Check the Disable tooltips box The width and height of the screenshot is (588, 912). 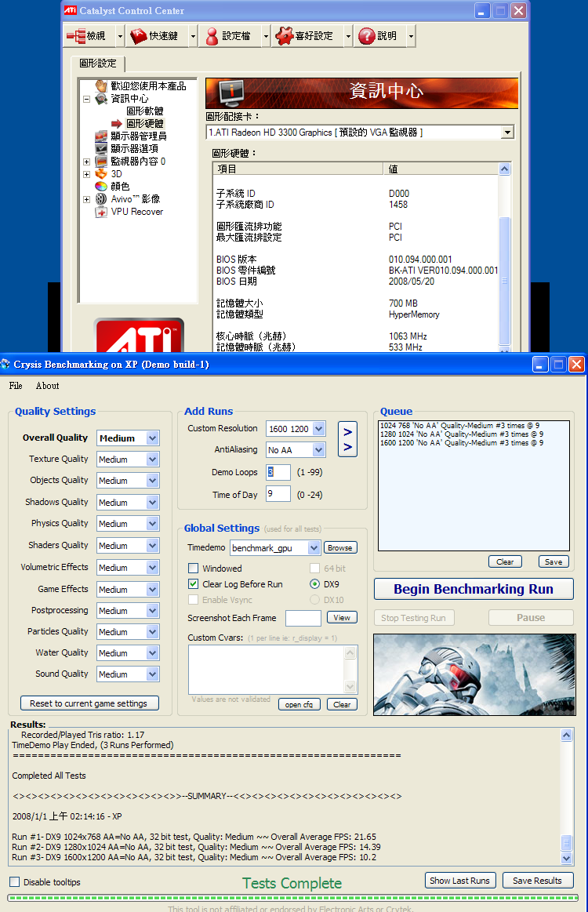[15, 882]
